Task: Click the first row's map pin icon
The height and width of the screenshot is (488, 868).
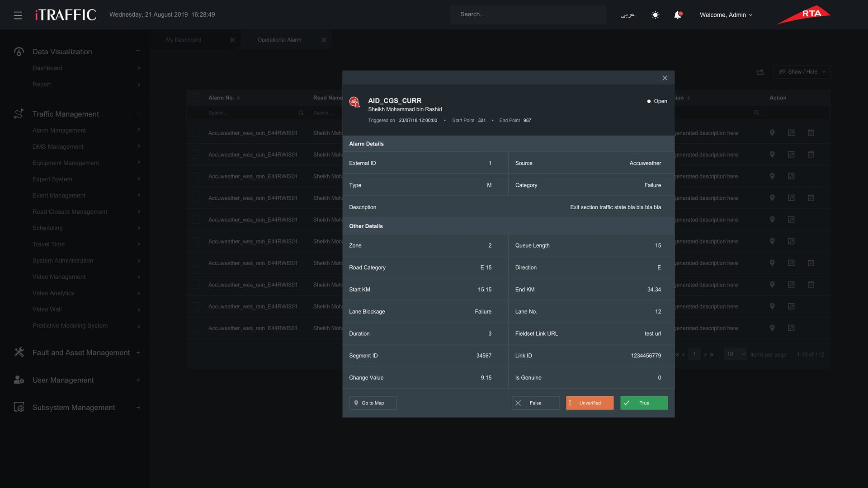Action: (772, 133)
